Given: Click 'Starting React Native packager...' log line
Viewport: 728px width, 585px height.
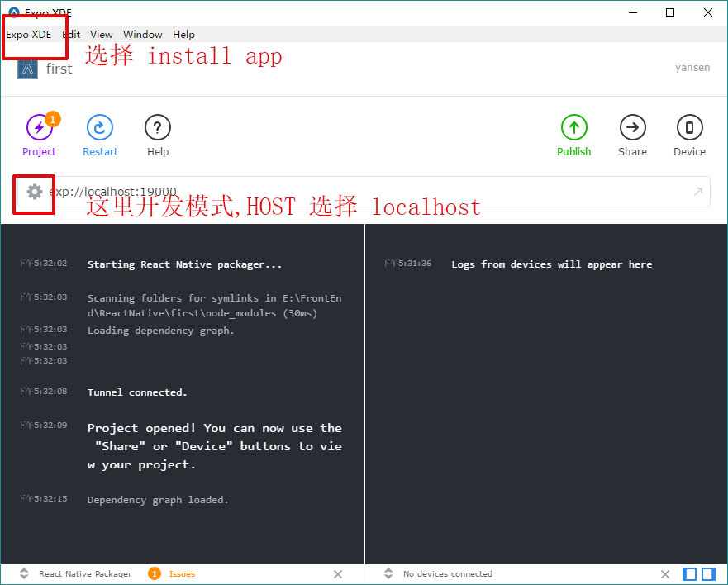Looking at the screenshot, I should click(x=184, y=264).
